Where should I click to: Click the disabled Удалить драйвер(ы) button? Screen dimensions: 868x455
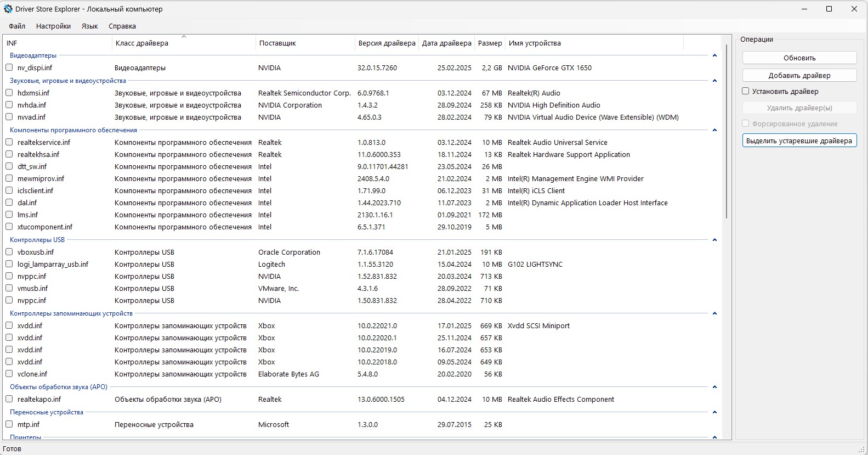799,108
